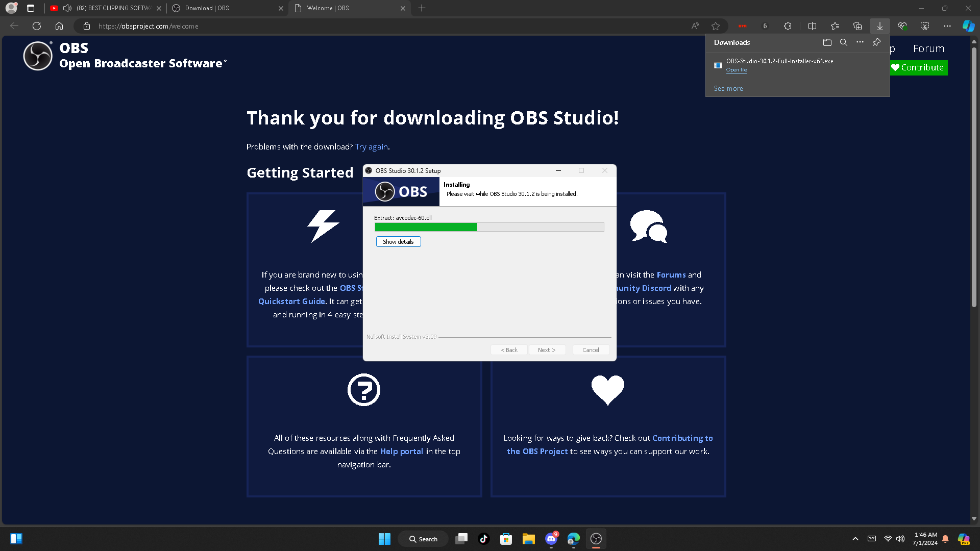This screenshot has height=551, width=980.
Task: Open Microsoft Store from taskbar
Action: pos(506,539)
